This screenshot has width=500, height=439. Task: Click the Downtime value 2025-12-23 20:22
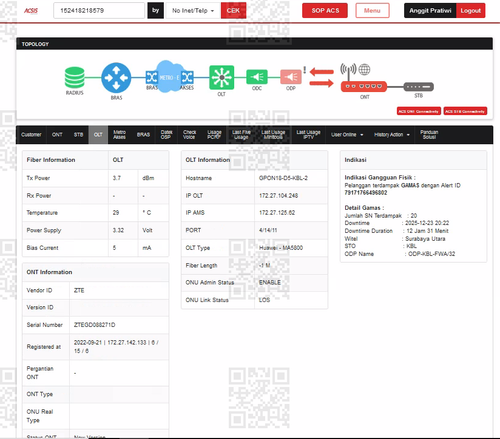tap(427, 223)
